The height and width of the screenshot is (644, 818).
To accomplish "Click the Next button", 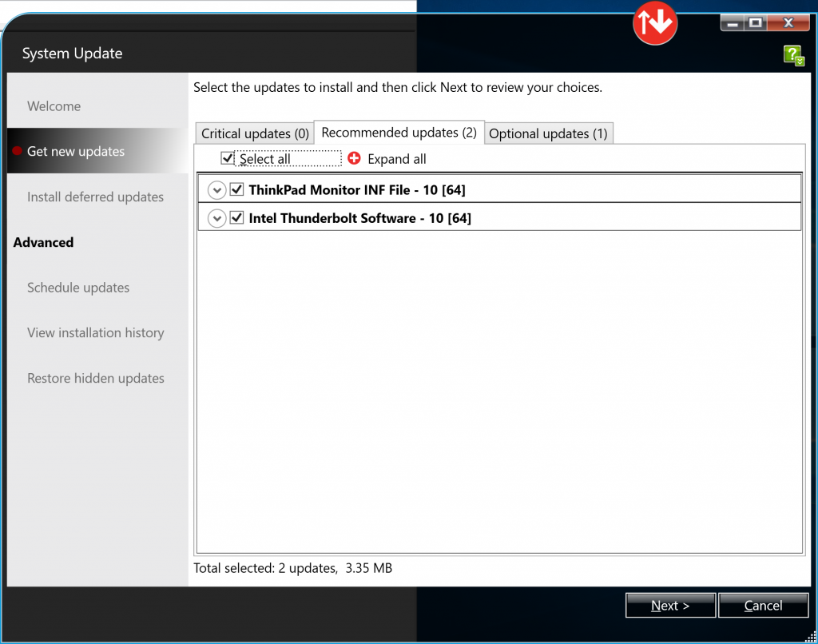I will click(x=670, y=606).
